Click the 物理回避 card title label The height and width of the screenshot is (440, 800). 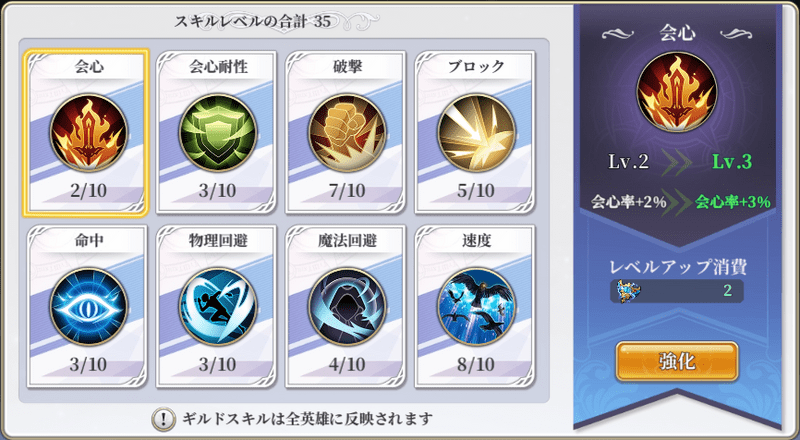[218, 241]
